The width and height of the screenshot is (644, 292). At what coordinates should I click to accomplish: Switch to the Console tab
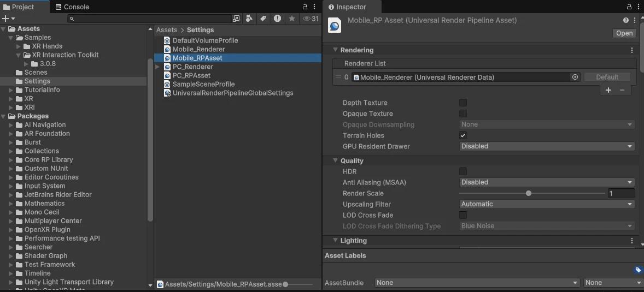tap(72, 7)
